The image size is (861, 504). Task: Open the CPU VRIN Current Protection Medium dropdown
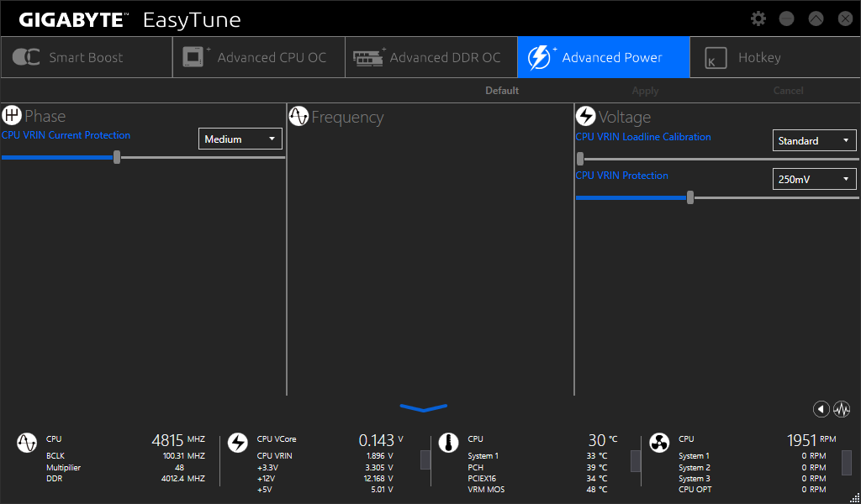[240, 139]
